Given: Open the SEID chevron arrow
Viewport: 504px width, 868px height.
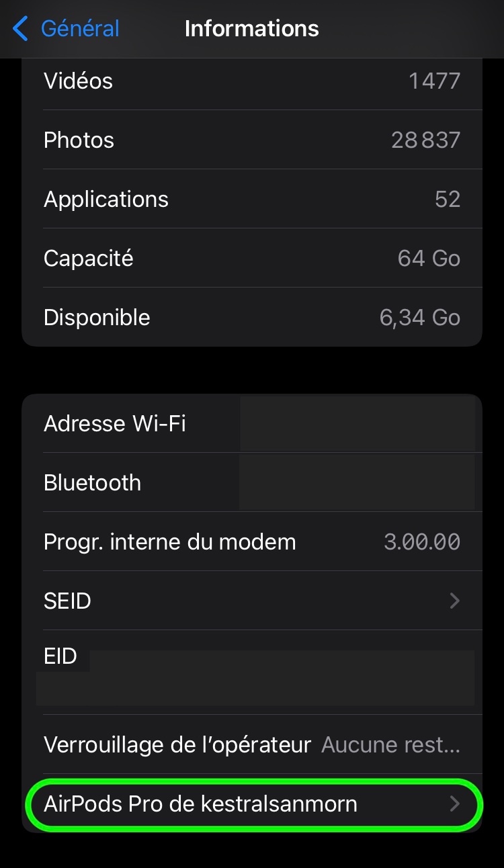Looking at the screenshot, I should tap(455, 601).
